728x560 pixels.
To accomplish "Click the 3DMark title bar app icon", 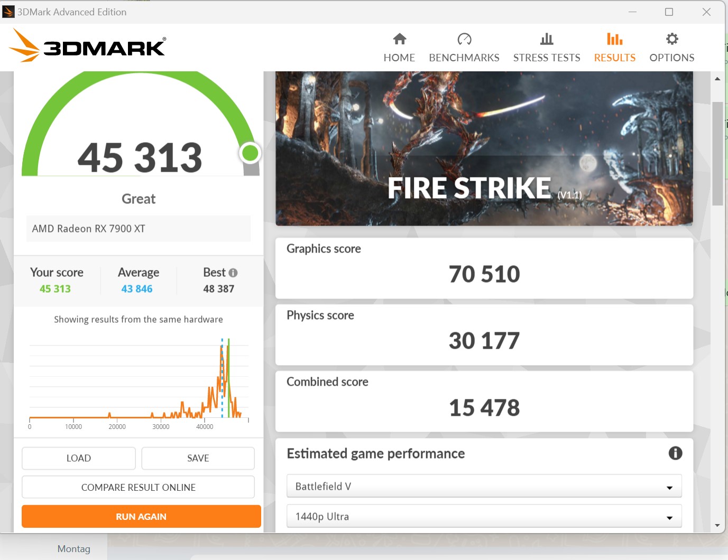I will pos(8,12).
